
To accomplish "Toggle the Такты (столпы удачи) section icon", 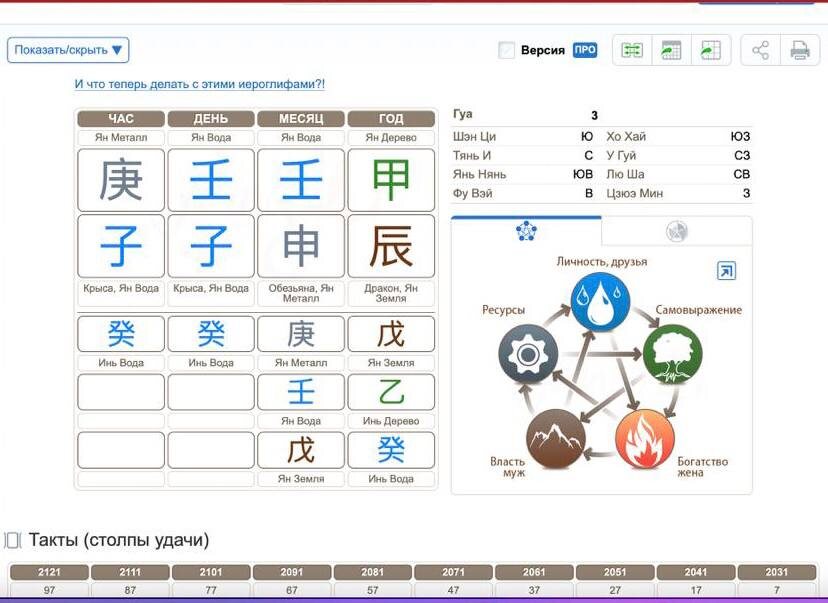I will coord(13,540).
